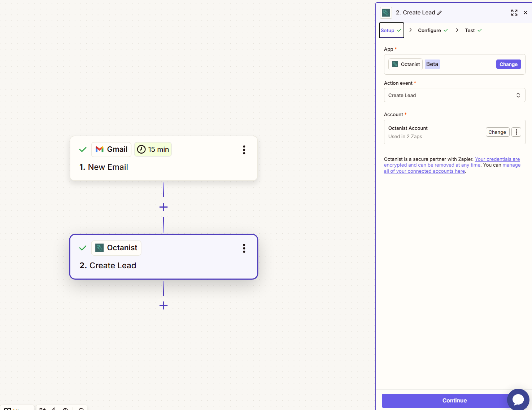Expand the Create Lead panel to fullscreen

(514, 12)
